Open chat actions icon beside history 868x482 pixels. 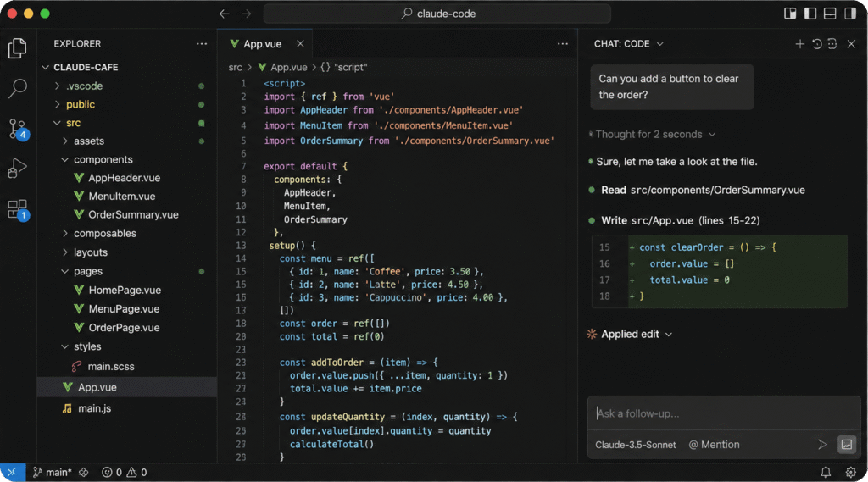[832, 44]
